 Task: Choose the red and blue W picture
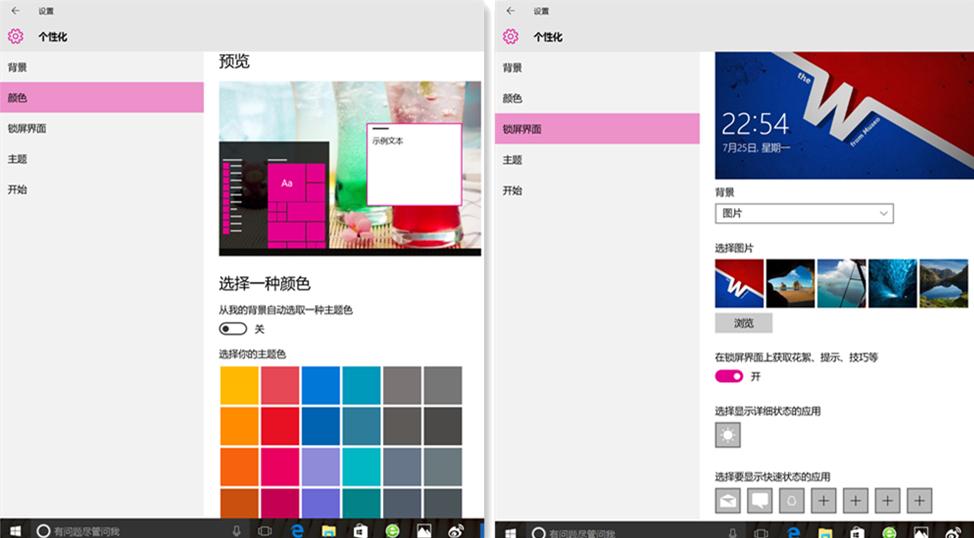[x=739, y=283]
